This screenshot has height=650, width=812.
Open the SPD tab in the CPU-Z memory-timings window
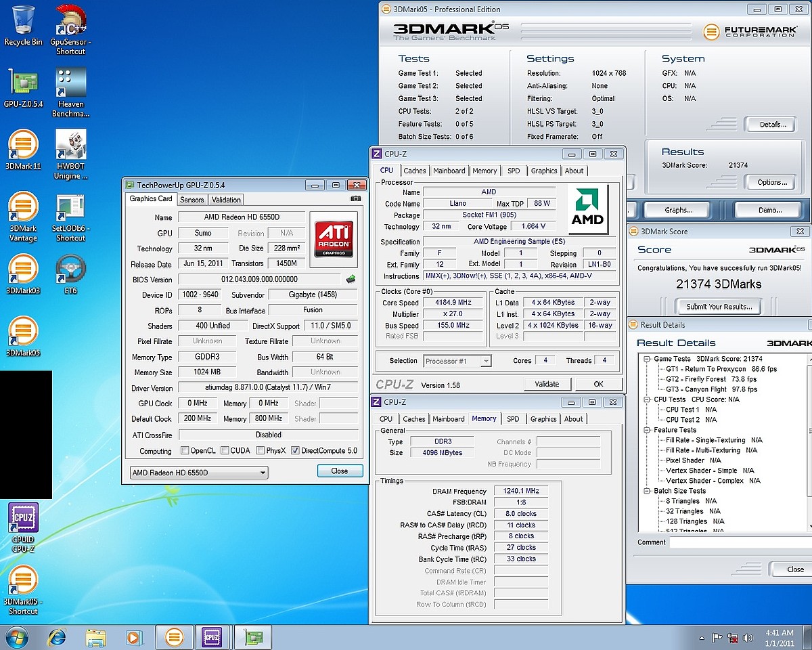(513, 419)
